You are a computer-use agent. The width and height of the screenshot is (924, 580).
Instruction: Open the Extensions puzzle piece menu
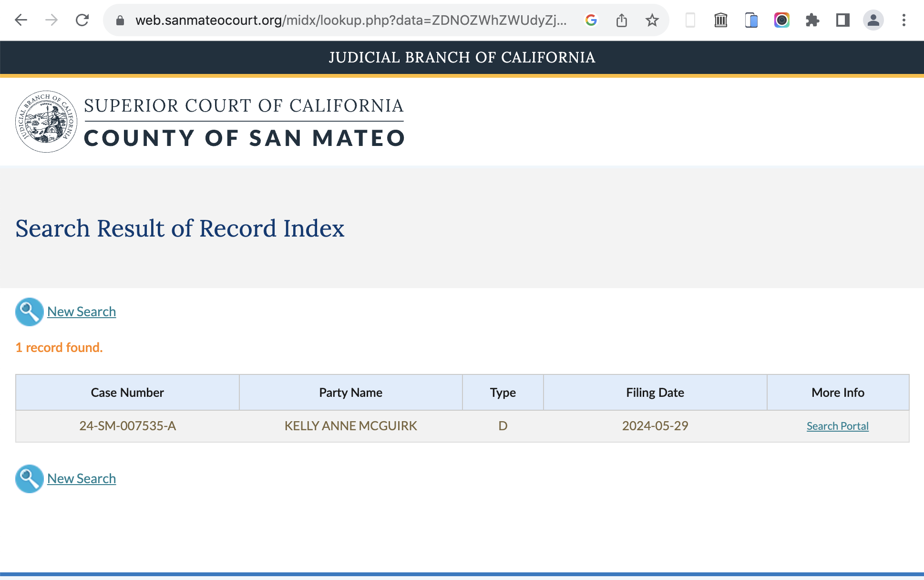pos(812,20)
